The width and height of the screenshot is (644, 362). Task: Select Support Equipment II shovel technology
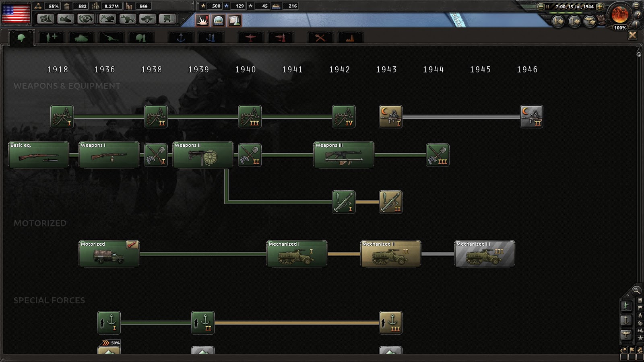(x=250, y=155)
